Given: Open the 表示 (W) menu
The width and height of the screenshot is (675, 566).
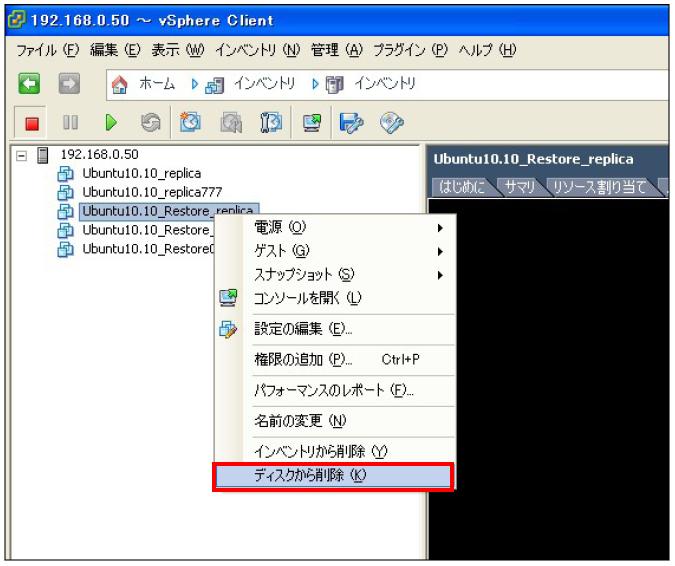Looking at the screenshot, I should pos(178,50).
